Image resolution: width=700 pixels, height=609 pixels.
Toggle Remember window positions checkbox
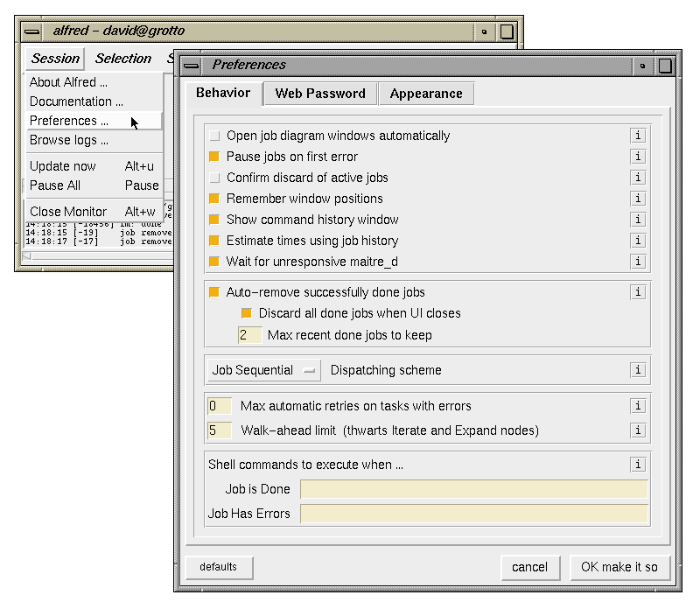214,199
